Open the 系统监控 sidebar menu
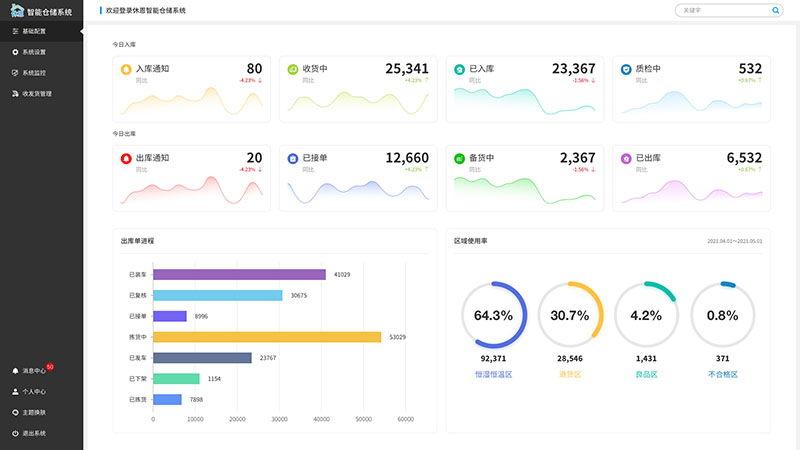The height and width of the screenshot is (450, 800). pos(41,73)
